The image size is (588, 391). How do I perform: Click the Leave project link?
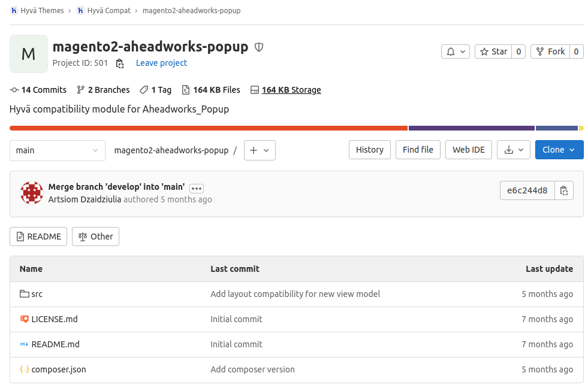161,63
